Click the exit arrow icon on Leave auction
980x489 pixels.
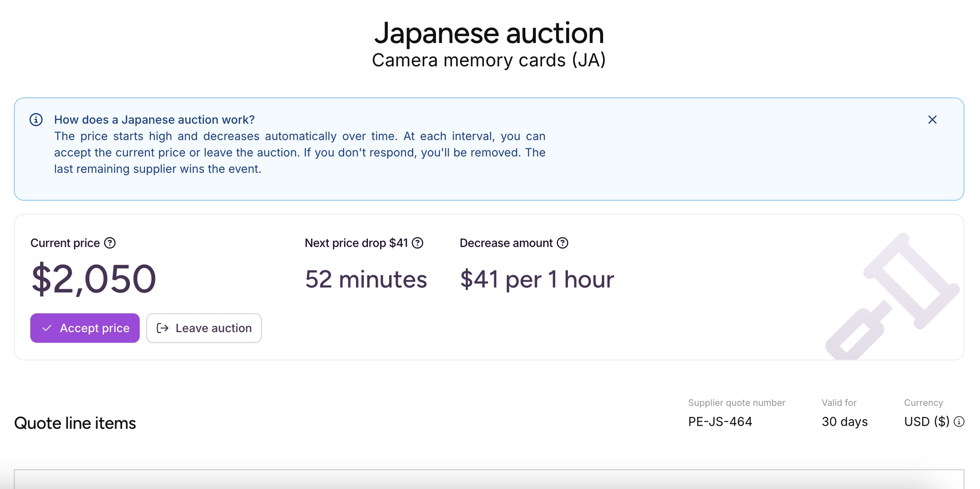[x=162, y=328]
